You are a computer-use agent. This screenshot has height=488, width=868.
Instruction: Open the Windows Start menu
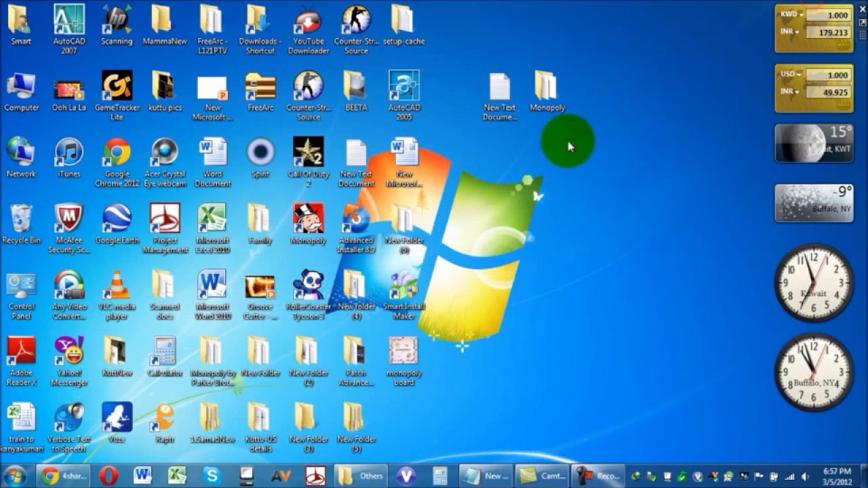pyautogui.click(x=15, y=476)
